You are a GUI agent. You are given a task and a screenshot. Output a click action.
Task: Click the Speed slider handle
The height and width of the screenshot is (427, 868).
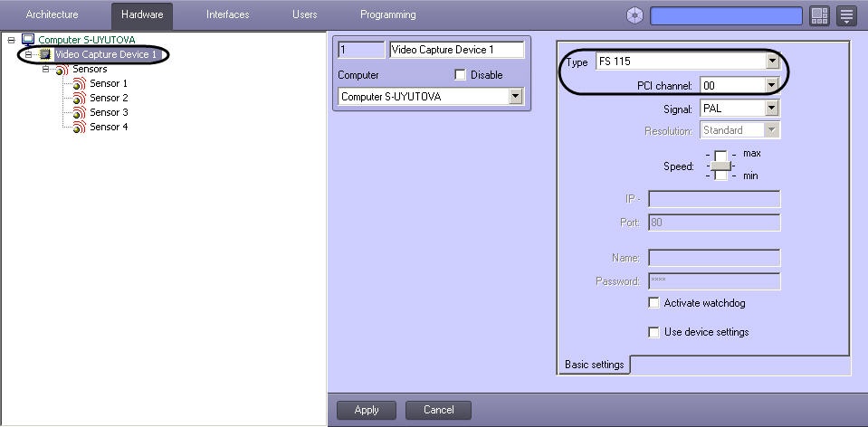click(720, 166)
